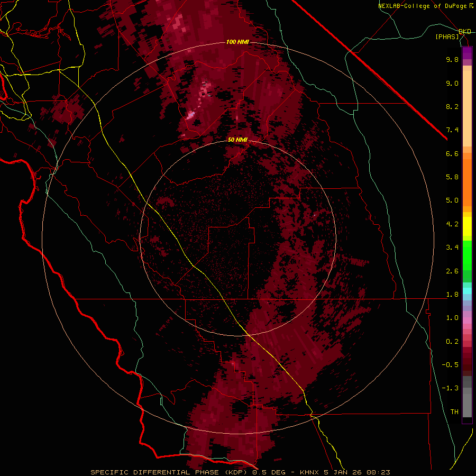Click the Specific Differential Phase KHNX caption
The height and width of the screenshot is (476, 476).
[240, 472]
